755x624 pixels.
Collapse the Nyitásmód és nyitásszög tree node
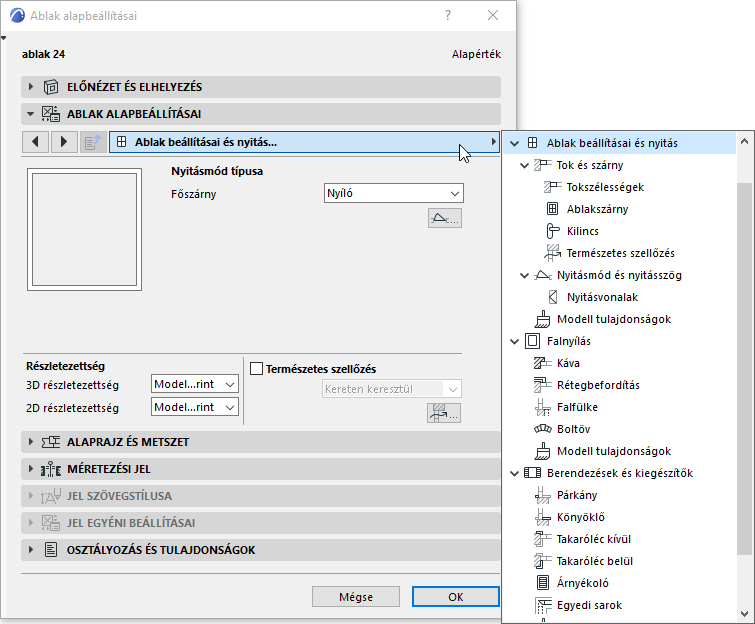(524, 275)
